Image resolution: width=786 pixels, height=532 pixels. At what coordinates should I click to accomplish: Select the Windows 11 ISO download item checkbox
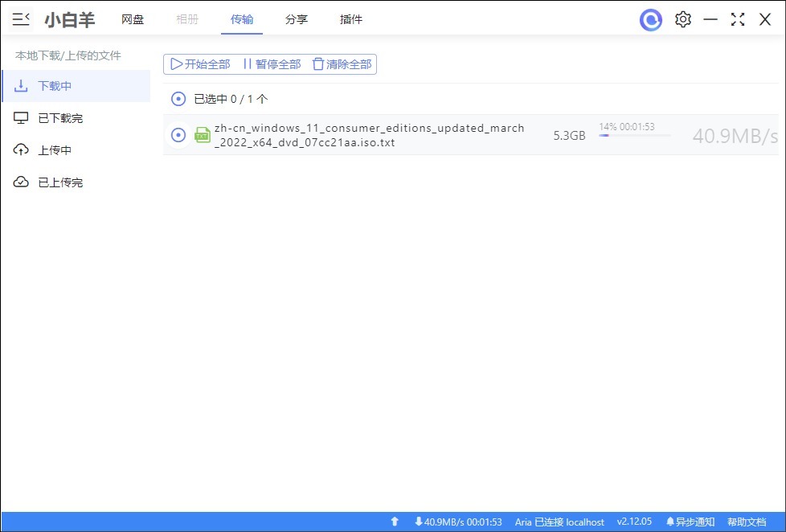tap(178, 135)
